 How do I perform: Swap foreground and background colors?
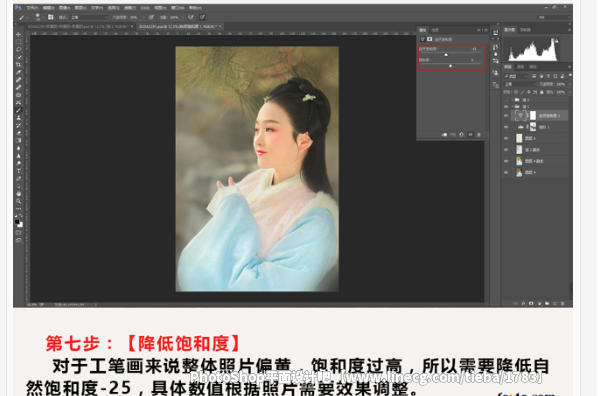(x=21, y=216)
